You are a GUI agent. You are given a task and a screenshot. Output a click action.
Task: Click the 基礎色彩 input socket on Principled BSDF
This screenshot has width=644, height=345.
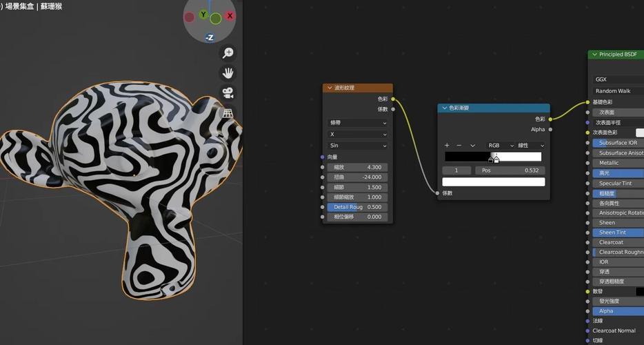point(587,102)
